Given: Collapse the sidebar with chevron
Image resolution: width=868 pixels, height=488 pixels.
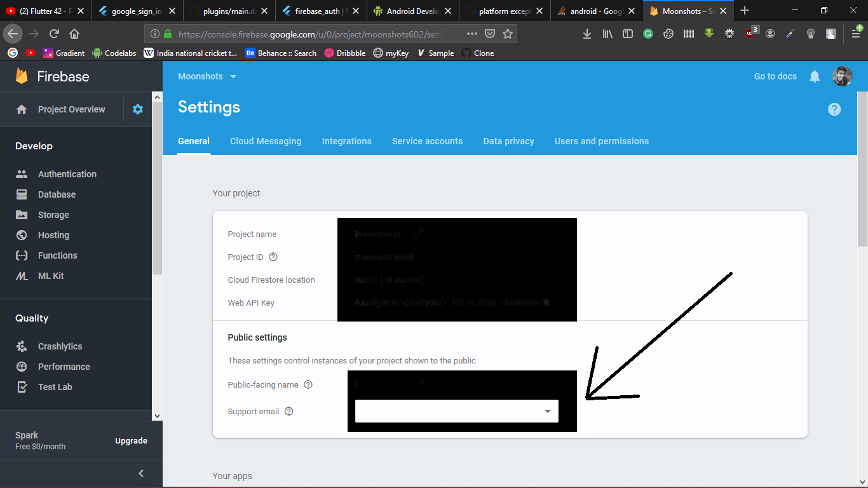Looking at the screenshot, I should pos(141,473).
